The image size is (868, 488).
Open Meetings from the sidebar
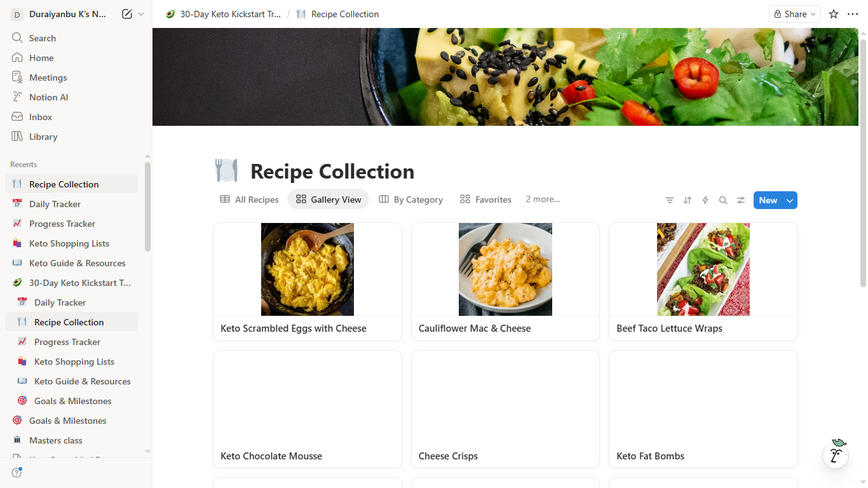pyautogui.click(x=71, y=78)
